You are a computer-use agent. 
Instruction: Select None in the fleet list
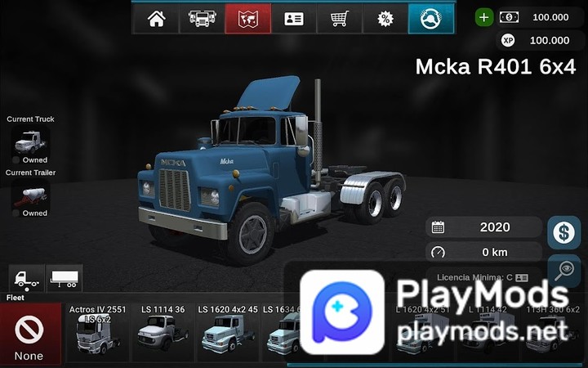pos(30,334)
